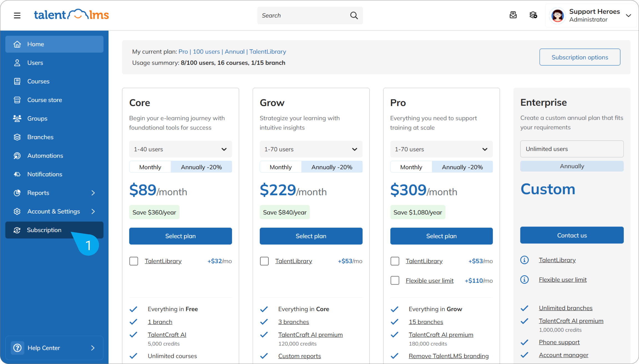
Task: Select Annually -20% for Pro plan
Action: [462, 167]
